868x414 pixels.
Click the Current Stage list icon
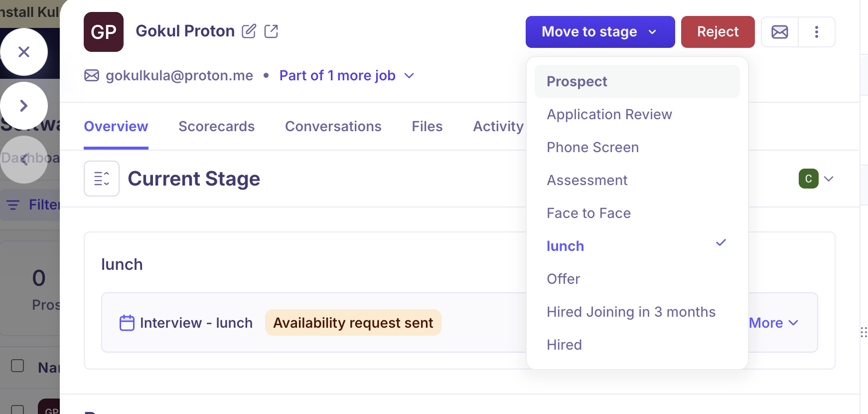click(x=102, y=179)
